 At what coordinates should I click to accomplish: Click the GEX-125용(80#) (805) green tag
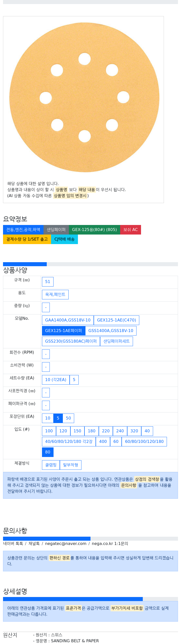(95, 230)
